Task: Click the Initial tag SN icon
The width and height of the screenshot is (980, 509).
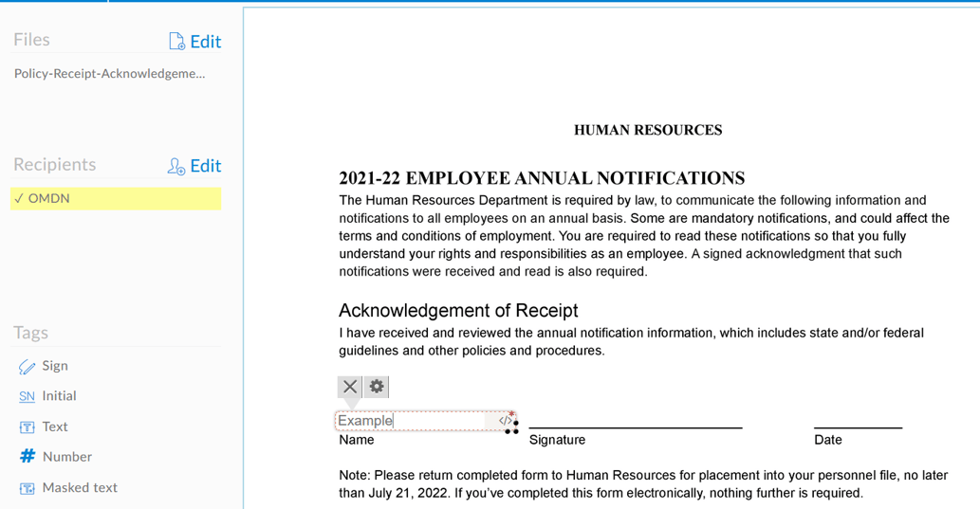Action: (27, 396)
